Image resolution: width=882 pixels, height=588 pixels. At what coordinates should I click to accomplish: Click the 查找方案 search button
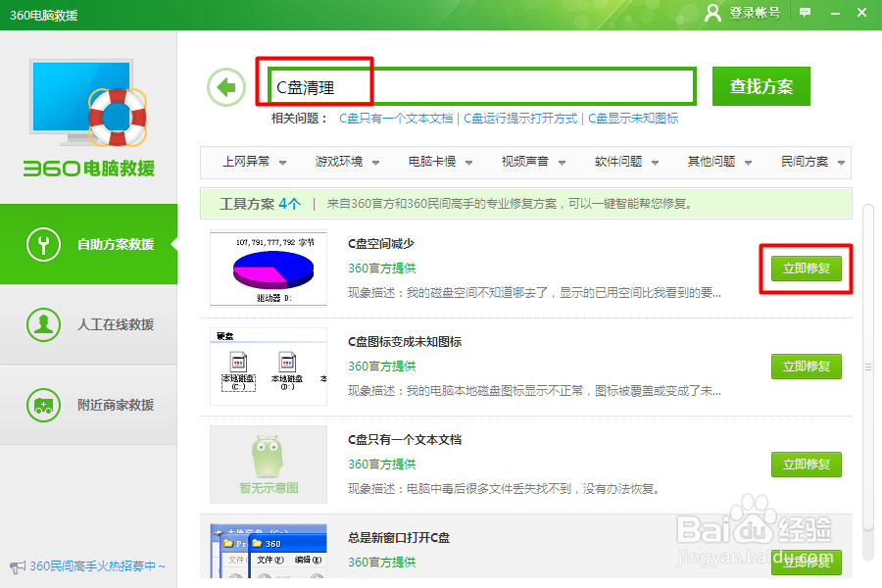point(760,86)
